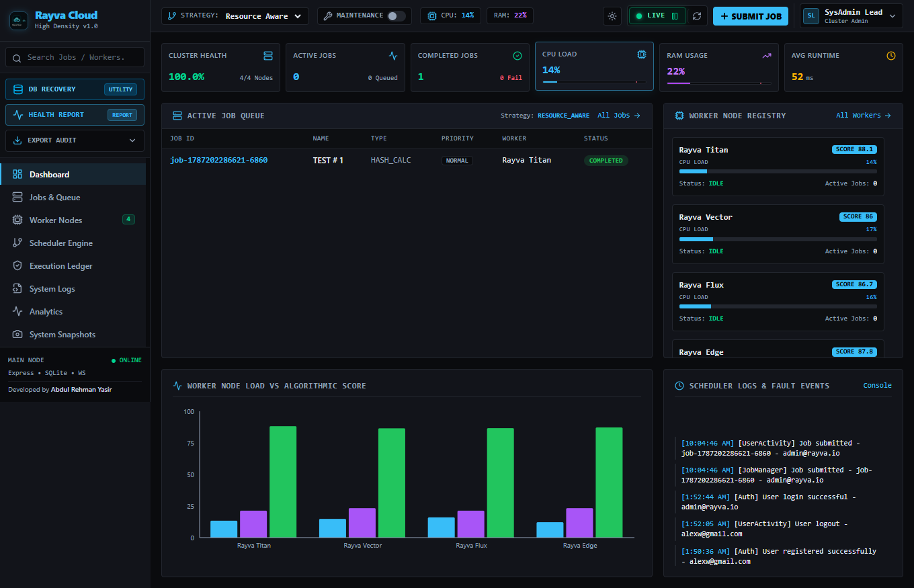Go to the Analytics page

pos(73,312)
